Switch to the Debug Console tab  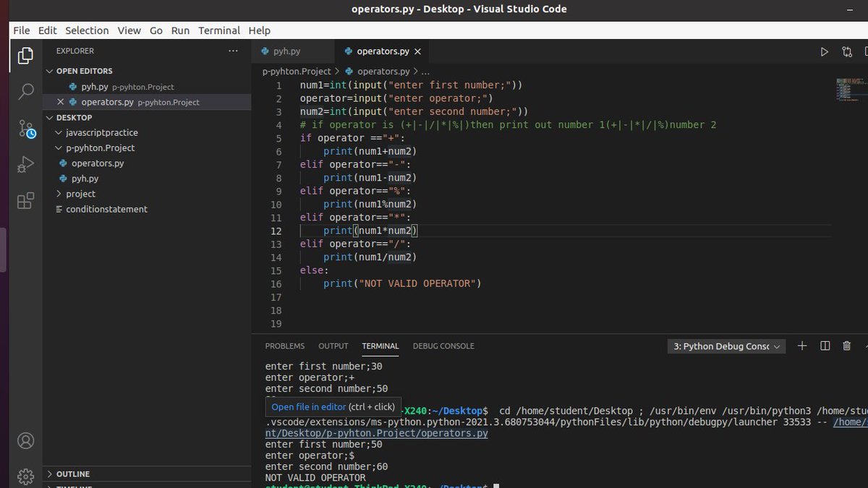coord(443,346)
